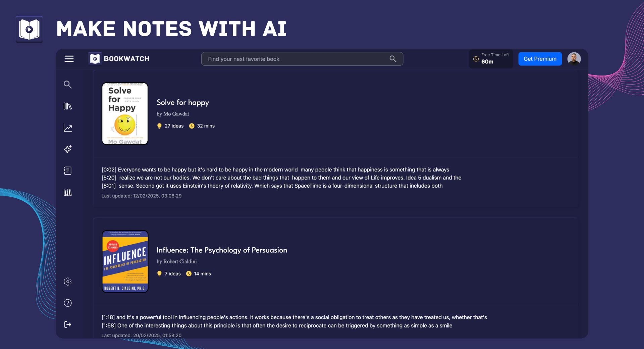The height and width of the screenshot is (349, 644).
Task: Open the settings gear icon
Action: pyautogui.click(x=68, y=282)
